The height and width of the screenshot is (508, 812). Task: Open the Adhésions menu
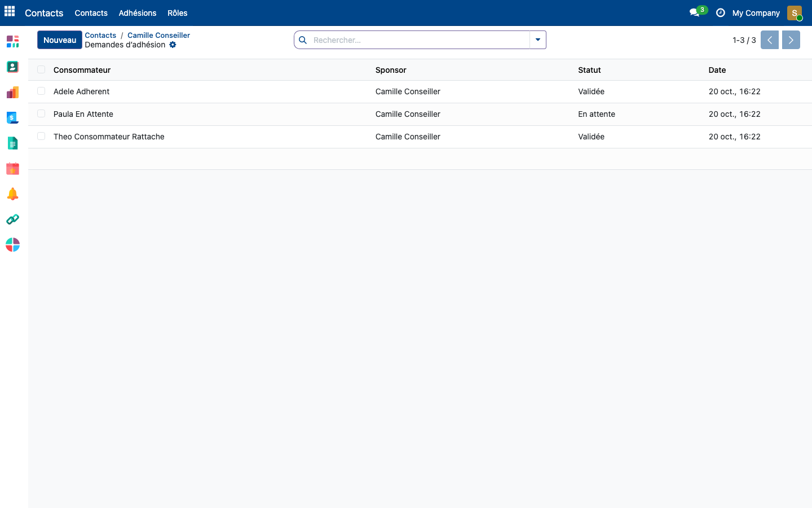[x=138, y=13]
